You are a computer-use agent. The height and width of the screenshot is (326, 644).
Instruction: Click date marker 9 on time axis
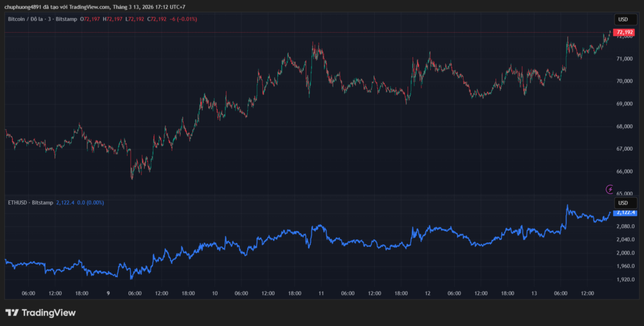108,293
